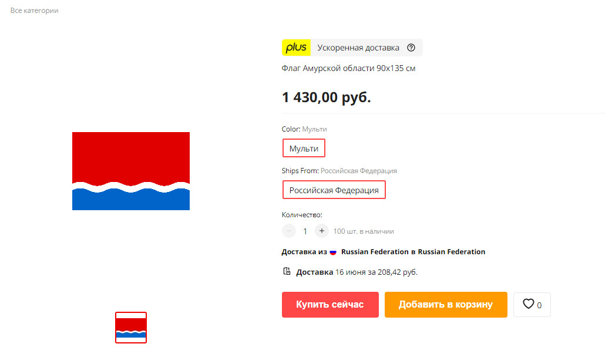Click the delivery document icon
This screenshot has width=612, height=364.
coord(287,271)
